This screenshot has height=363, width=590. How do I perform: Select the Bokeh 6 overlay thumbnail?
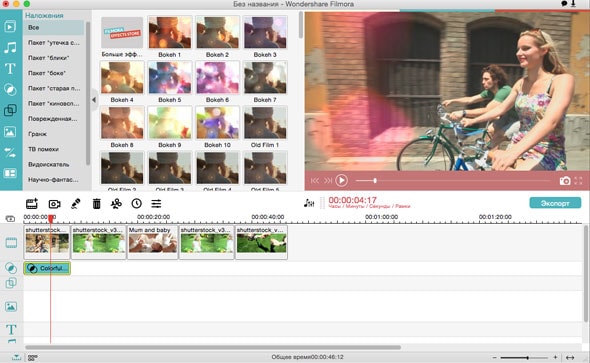(217, 78)
